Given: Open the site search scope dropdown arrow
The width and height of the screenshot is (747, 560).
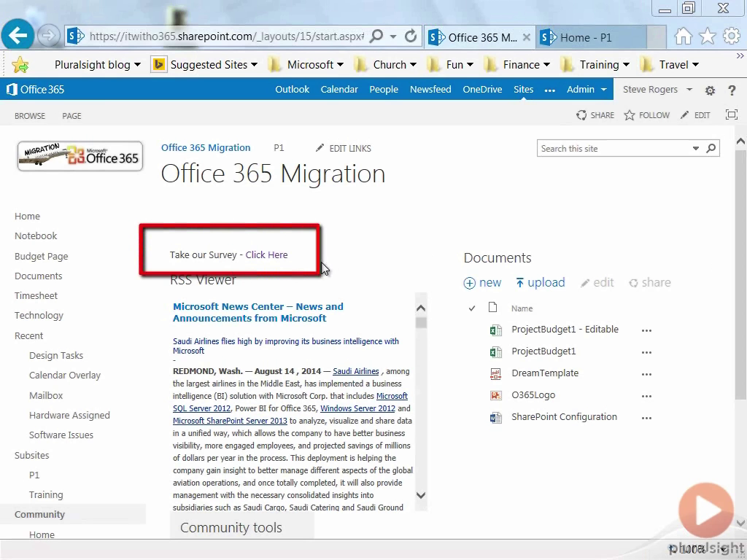Looking at the screenshot, I should [695, 149].
